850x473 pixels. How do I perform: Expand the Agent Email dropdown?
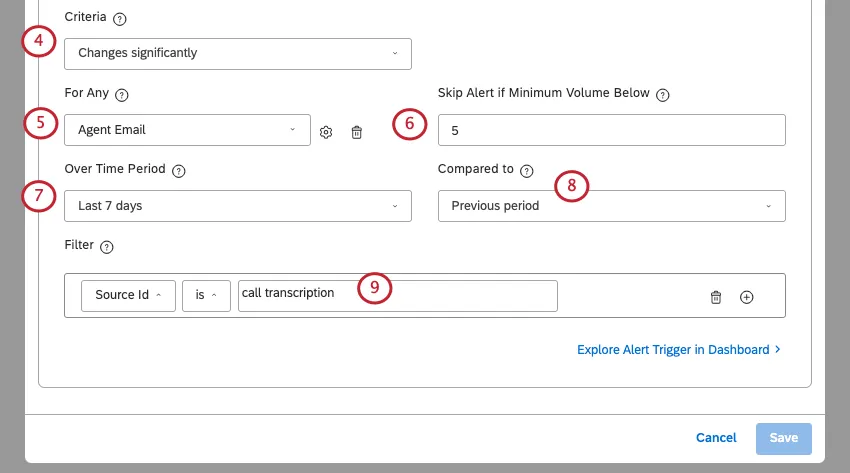(187, 130)
